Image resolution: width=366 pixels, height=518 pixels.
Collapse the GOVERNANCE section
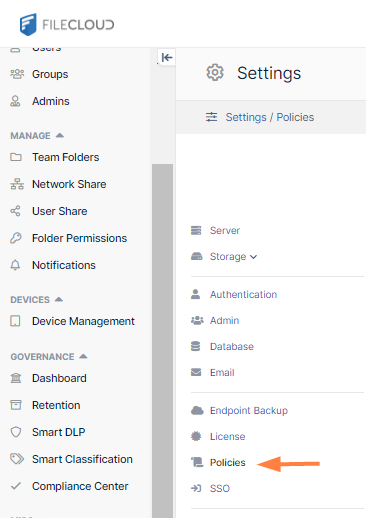coord(83,356)
